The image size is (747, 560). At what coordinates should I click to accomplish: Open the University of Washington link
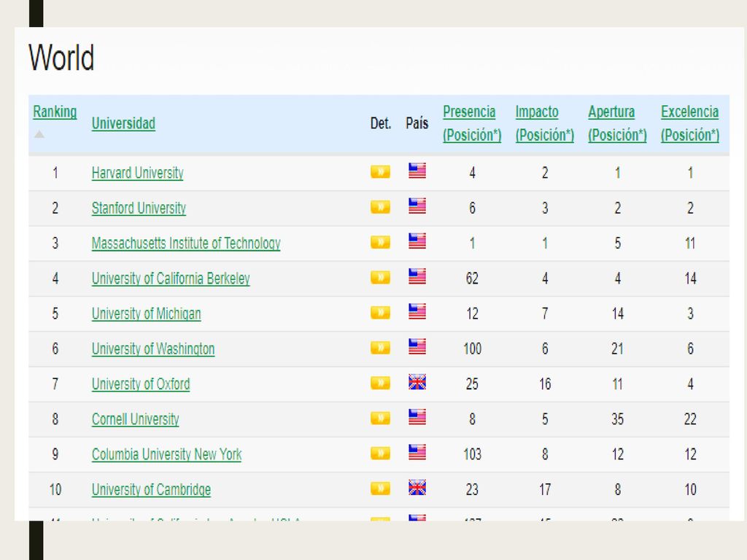point(153,349)
